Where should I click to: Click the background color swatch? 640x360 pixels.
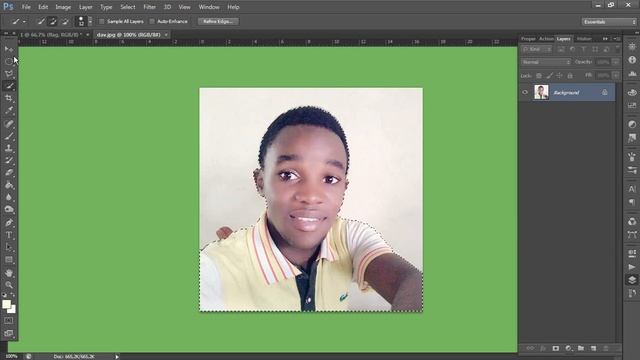pyautogui.click(x=13, y=310)
